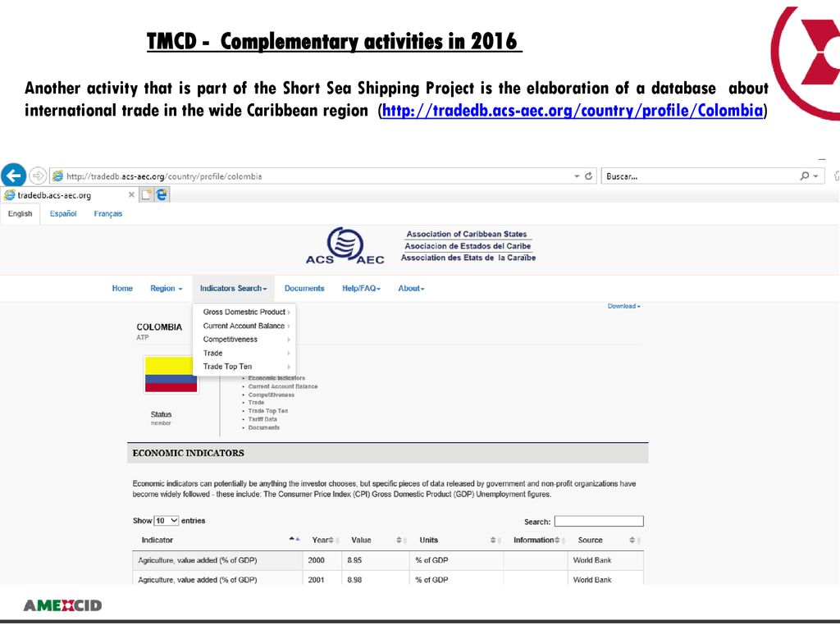Open a new browser tab

coord(146,194)
